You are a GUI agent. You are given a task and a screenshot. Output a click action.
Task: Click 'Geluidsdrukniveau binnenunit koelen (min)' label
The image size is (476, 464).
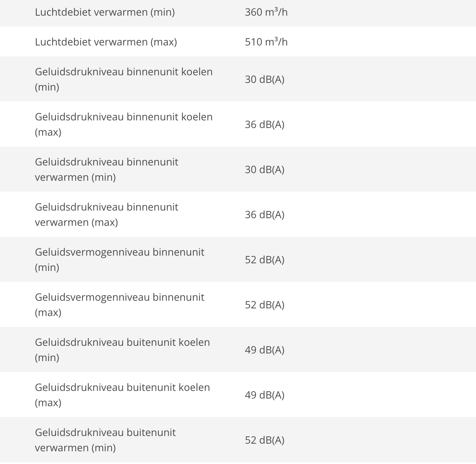124,79
